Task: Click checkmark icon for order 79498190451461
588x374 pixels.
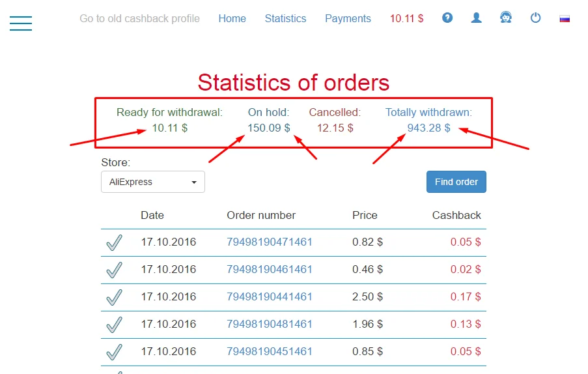Action: [115, 352]
